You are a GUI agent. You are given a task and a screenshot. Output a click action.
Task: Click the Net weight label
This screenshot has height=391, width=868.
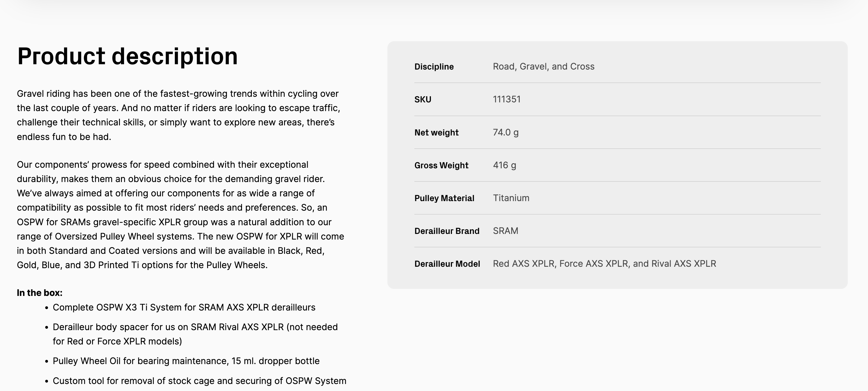[x=436, y=132]
